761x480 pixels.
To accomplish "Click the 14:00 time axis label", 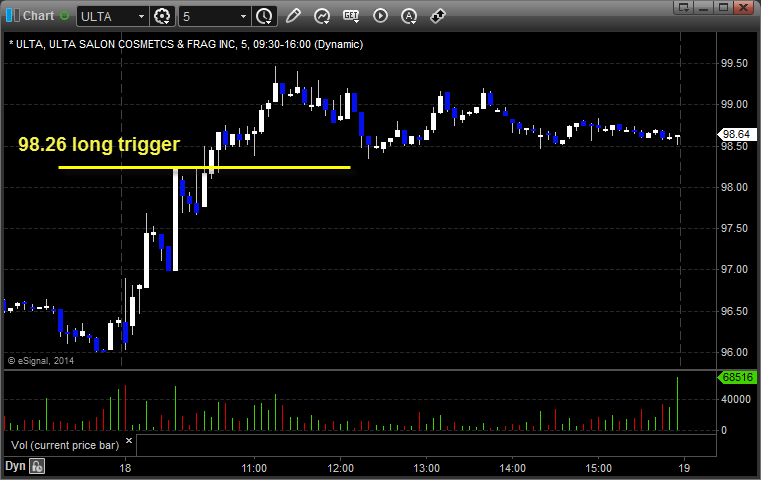I will pyautogui.click(x=513, y=468).
